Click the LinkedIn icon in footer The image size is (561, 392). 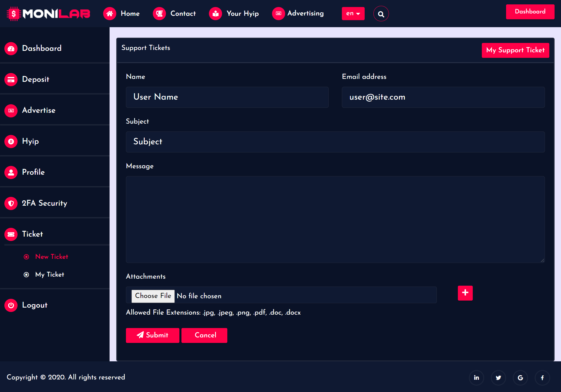(476, 378)
